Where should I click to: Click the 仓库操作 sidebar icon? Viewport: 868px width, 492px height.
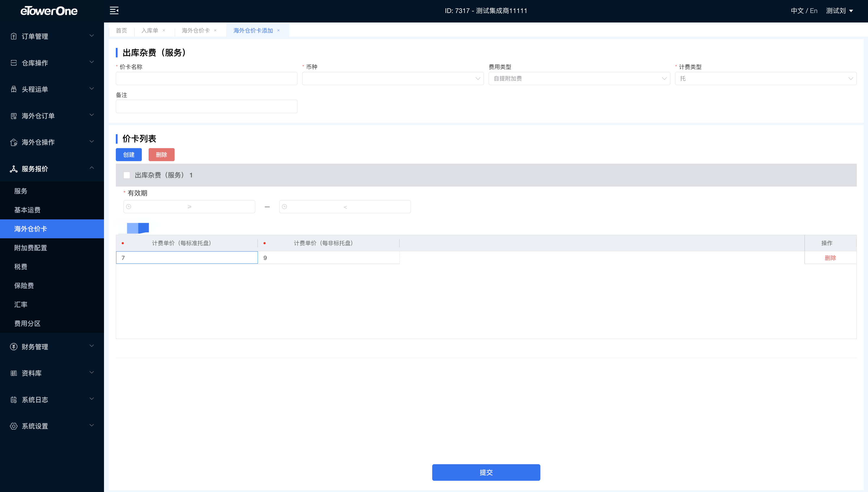14,63
